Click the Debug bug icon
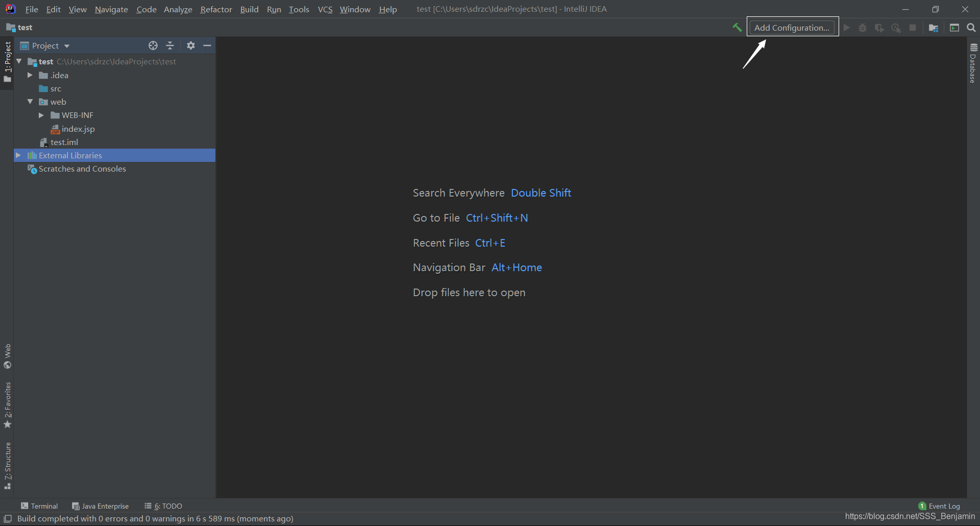980x526 pixels. tap(863, 28)
